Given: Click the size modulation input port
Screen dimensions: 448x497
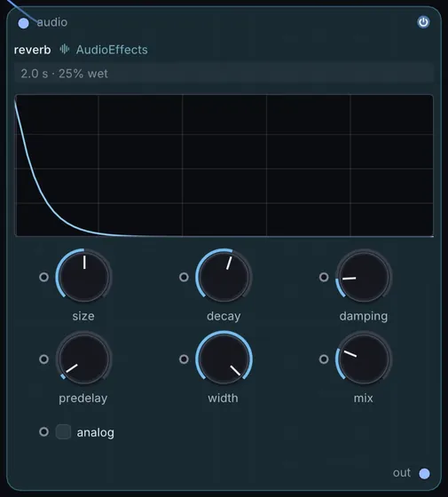Looking at the screenshot, I should coord(44,277).
